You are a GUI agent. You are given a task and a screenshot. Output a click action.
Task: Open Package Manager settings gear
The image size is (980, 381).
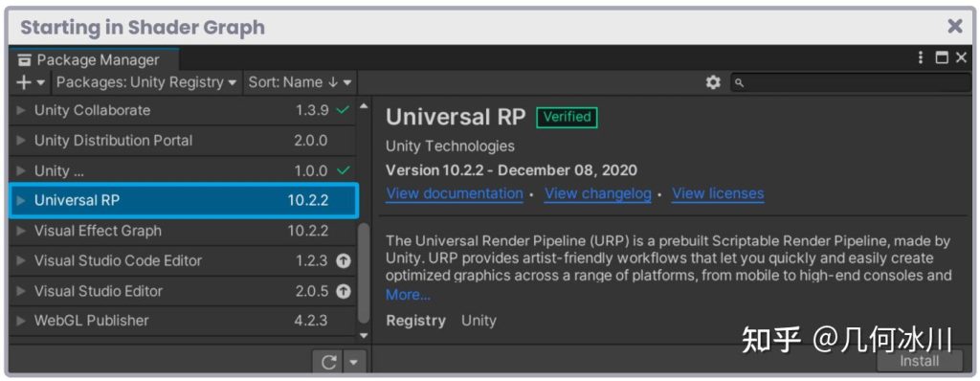(712, 82)
